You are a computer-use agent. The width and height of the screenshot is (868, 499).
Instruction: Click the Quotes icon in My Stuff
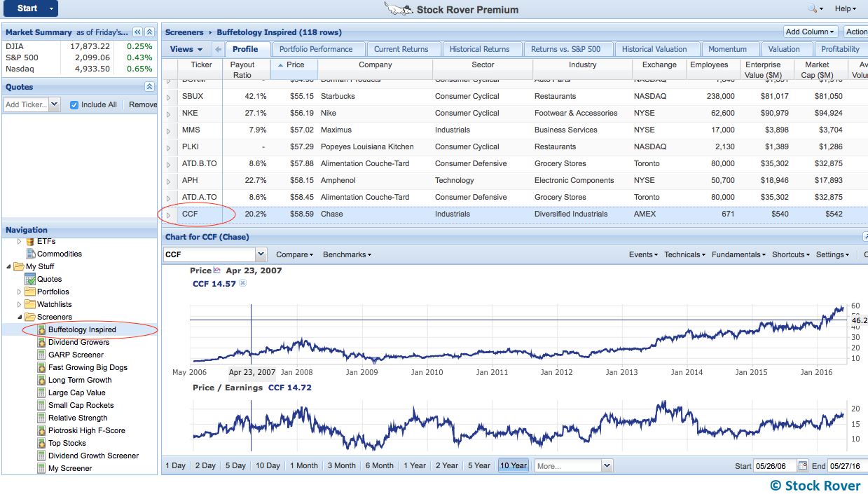point(30,279)
